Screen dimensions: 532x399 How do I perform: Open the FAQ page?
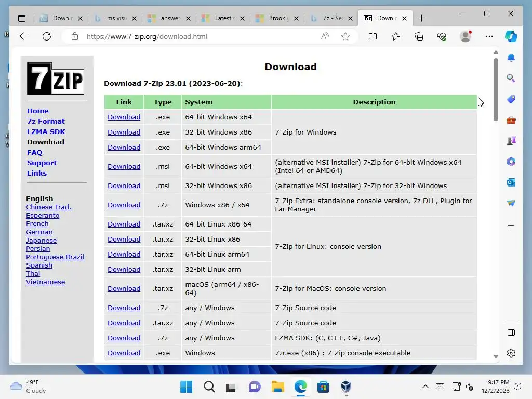pyautogui.click(x=35, y=152)
